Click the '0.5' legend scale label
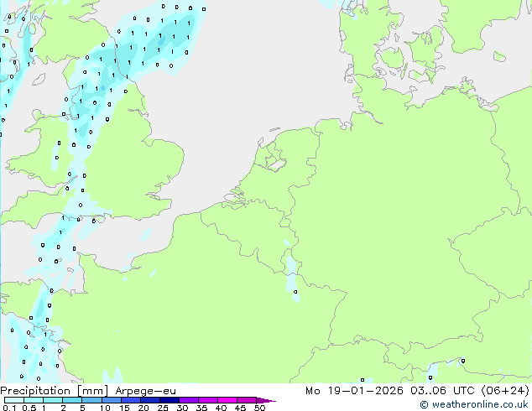The image size is (532, 411). (x=29, y=408)
